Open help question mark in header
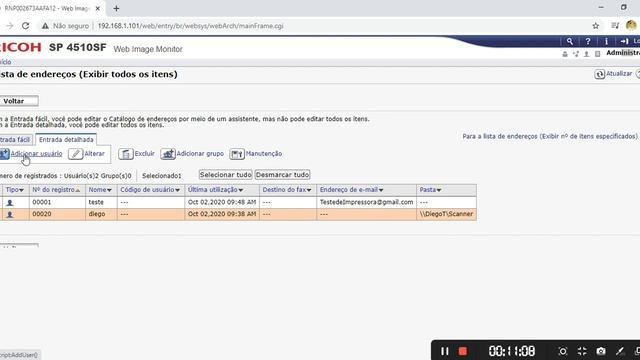This screenshot has width=640, height=360. (x=588, y=41)
